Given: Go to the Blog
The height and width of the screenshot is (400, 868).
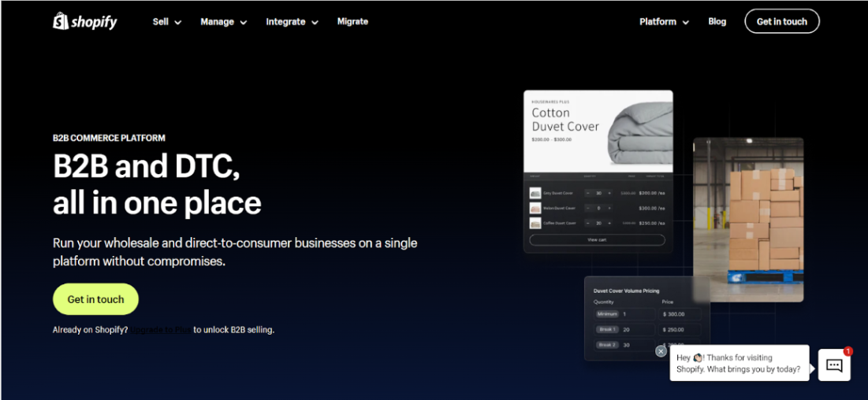Looking at the screenshot, I should [717, 21].
